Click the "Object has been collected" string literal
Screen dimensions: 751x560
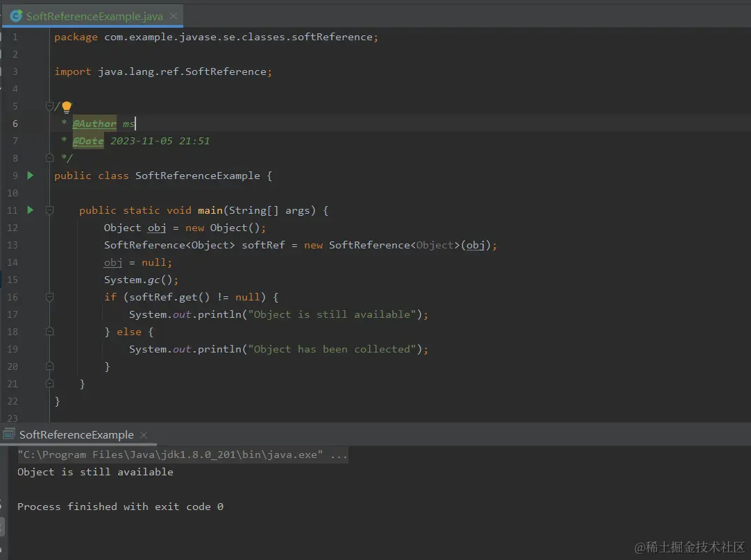332,349
